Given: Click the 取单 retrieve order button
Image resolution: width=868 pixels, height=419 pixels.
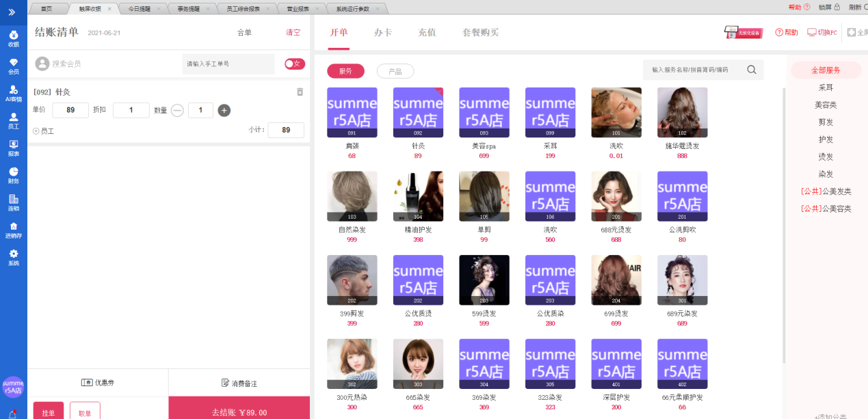Looking at the screenshot, I should coord(85,412).
